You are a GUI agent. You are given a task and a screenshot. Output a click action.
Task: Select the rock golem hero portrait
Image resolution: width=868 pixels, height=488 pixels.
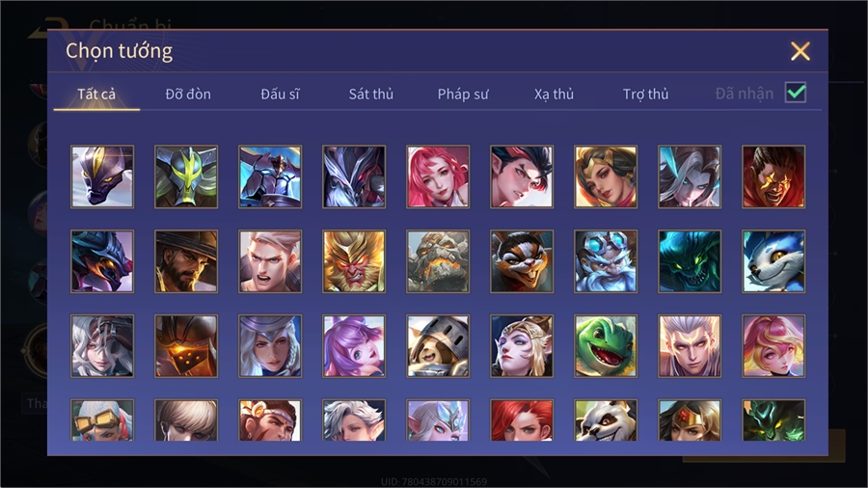click(x=438, y=261)
